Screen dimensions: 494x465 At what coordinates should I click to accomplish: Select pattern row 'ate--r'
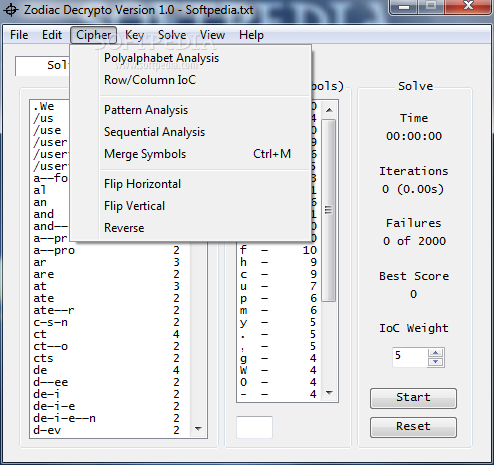110,310
